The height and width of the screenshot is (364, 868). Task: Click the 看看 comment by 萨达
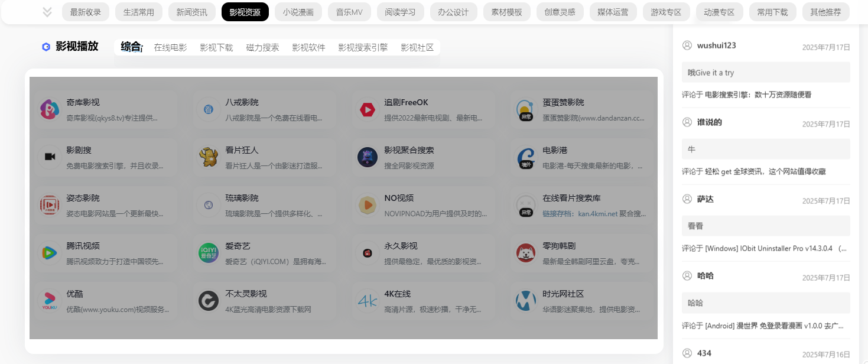click(766, 226)
